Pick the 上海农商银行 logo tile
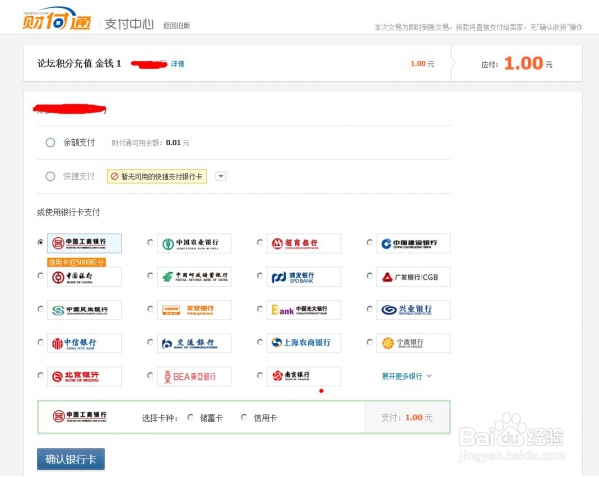Screen dimensions: 599x477 click(304, 343)
